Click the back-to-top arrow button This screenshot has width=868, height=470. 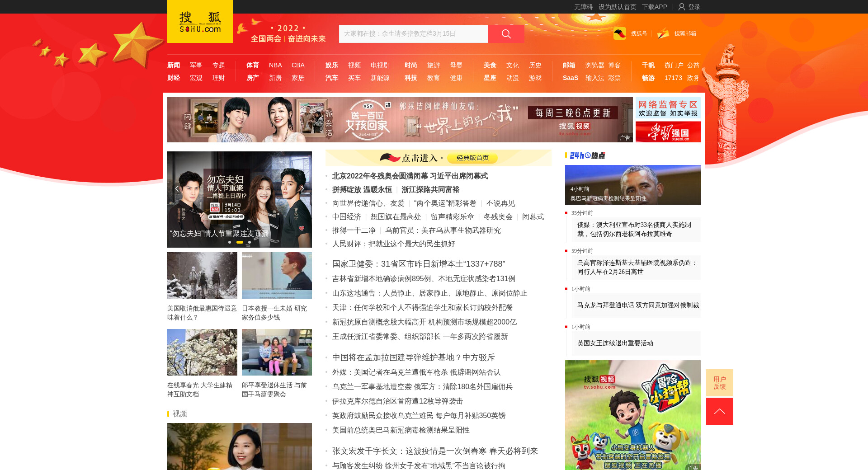pyautogui.click(x=720, y=411)
